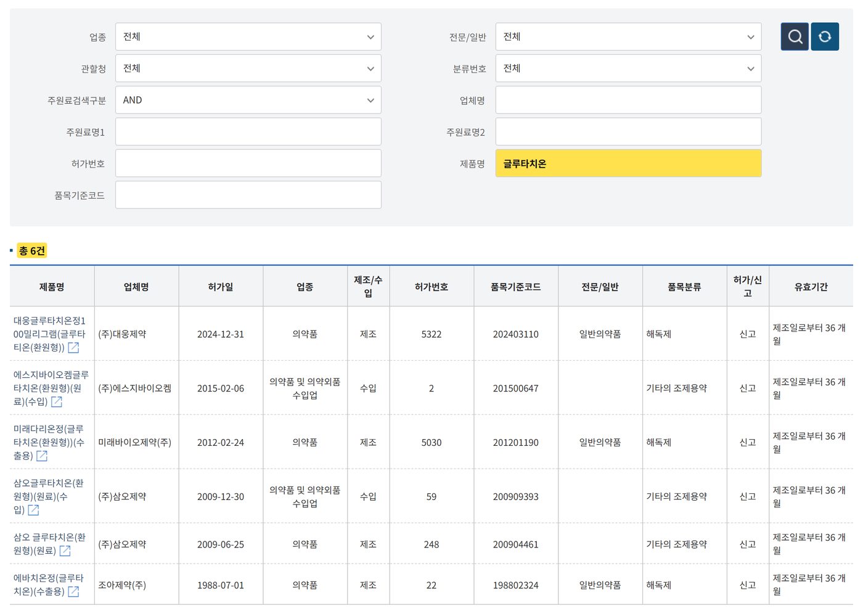Select the 총 6건 result count
The image size is (863, 616).
coord(32,251)
